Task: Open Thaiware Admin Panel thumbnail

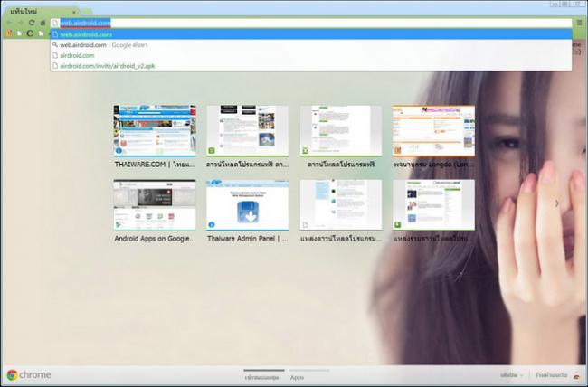Action: point(248,204)
